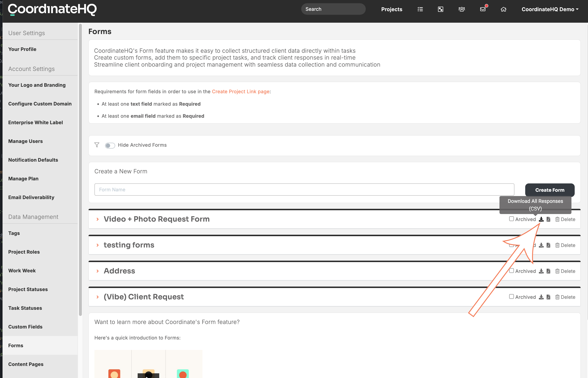Click the Form Name input field

(304, 190)
